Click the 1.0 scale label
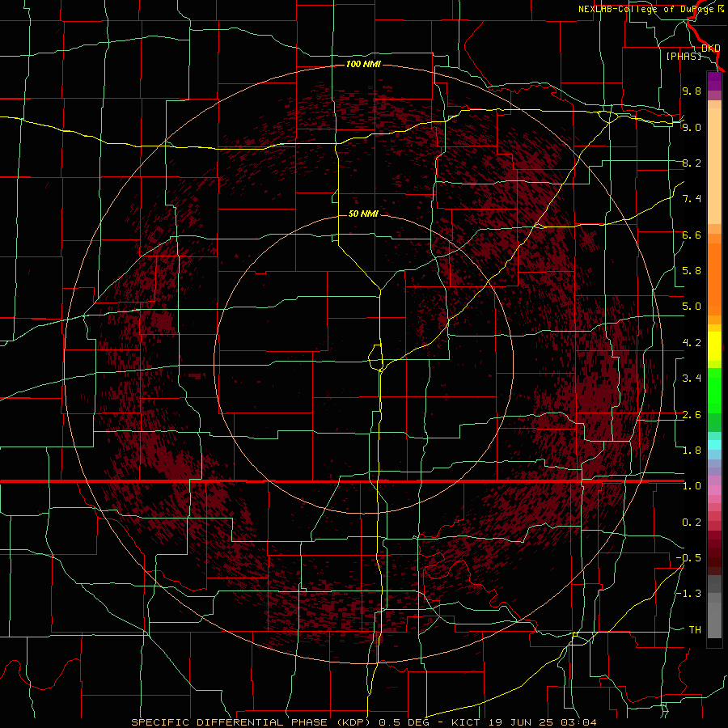The image size is (728, 728). point(692,486)
